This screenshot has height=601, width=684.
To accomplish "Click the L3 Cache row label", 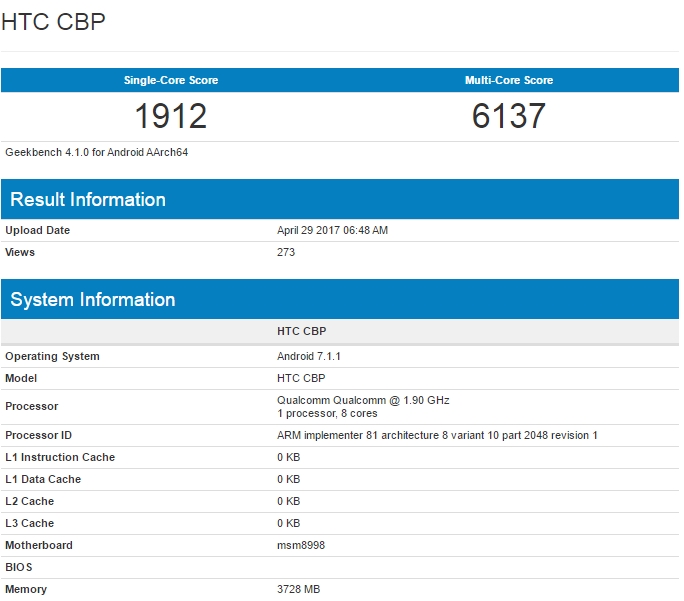I will click(x=30, y=523).
